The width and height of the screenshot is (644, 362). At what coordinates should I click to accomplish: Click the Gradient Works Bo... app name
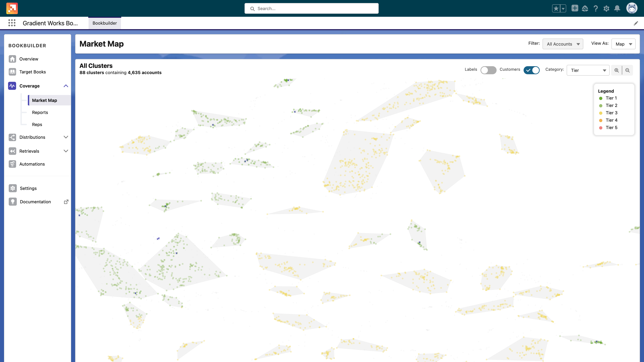(50, 23)
